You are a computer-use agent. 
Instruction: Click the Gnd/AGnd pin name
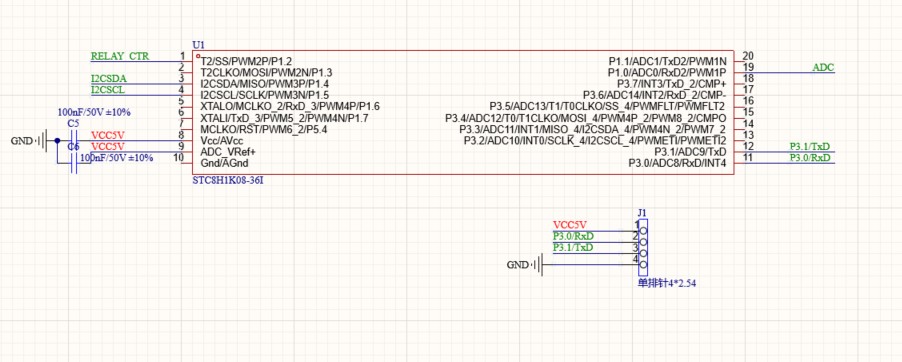(x=225, y=163)
